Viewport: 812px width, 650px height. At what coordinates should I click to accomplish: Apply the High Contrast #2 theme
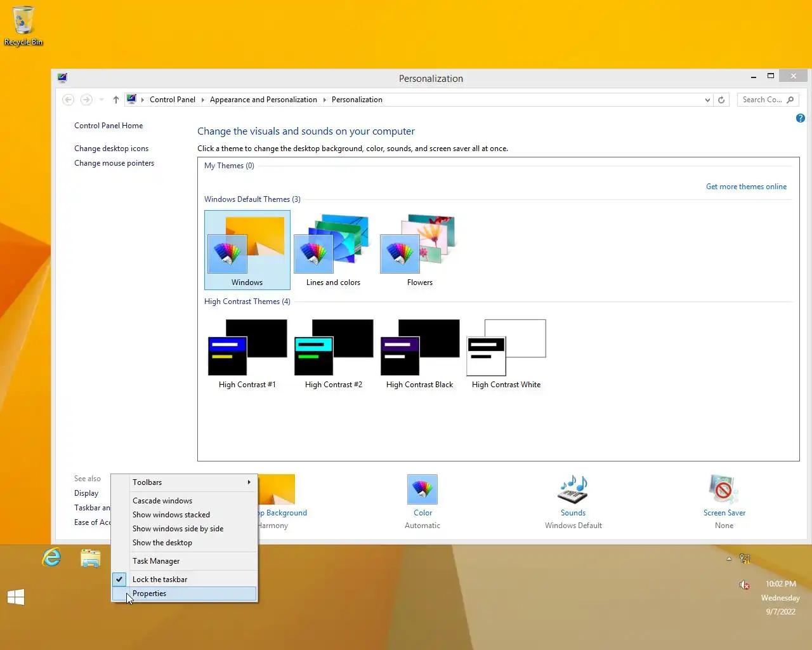pyautogui.click(x=333, y=354)
